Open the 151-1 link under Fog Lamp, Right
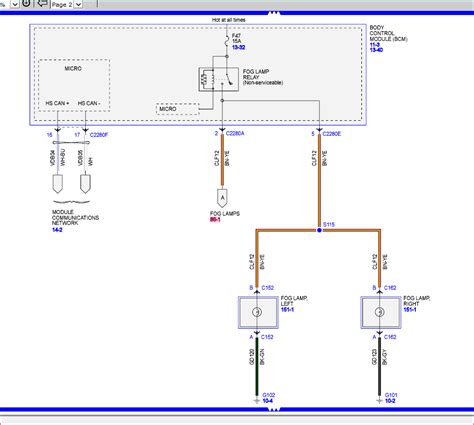474x425 pixels. (x=410, y=310)
